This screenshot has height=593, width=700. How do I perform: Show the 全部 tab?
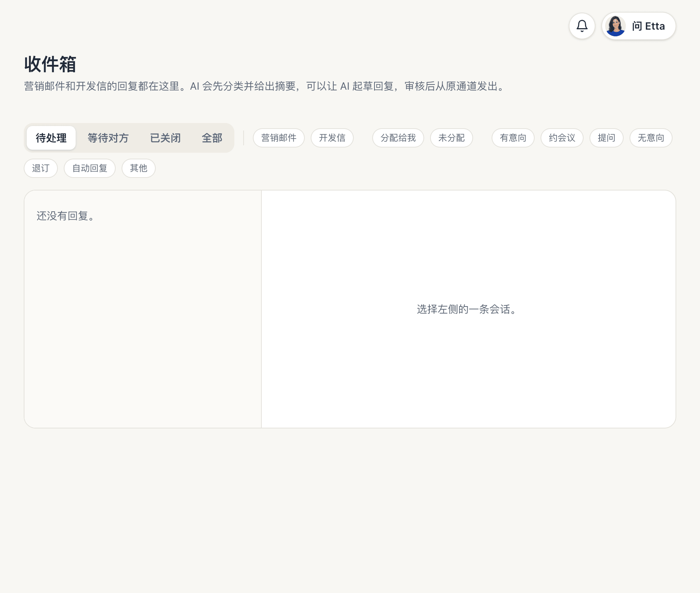pyautogui.click(x=212, y=138)
